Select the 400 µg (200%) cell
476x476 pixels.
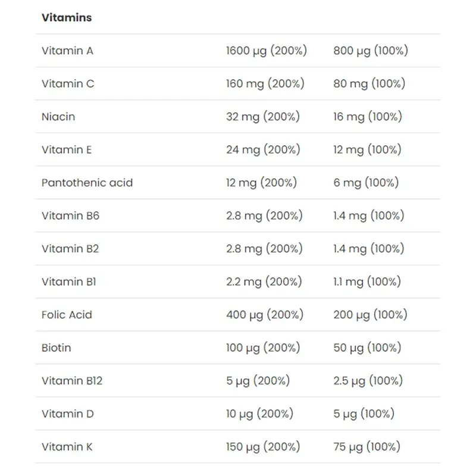pos(264,315)
